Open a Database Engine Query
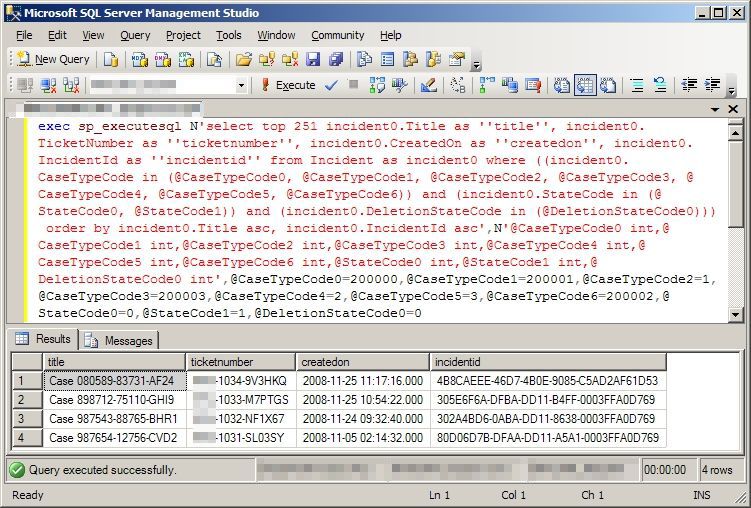The width and height of the screenshot is (751, 508). pos(111,59)
